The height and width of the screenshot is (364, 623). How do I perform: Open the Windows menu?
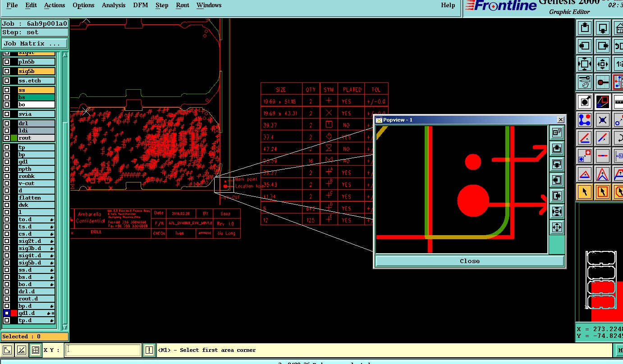[x=209, y=5]
